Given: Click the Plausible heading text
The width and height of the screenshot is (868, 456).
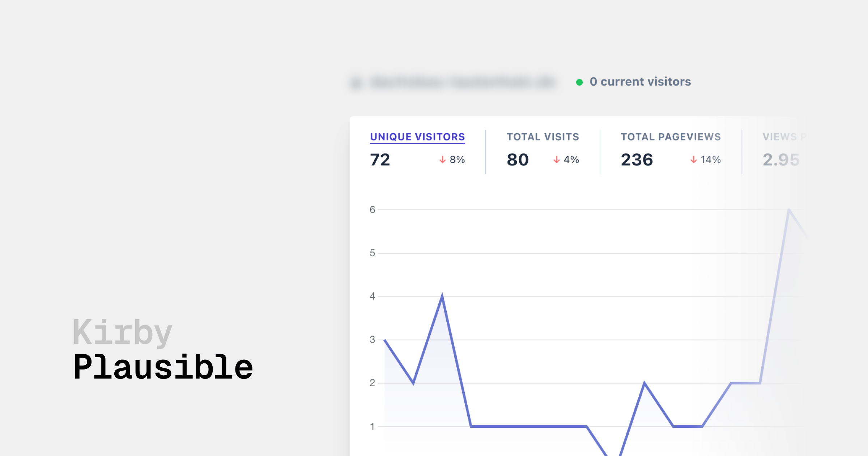Looking at the screenshot, I should tap(163, 367).
